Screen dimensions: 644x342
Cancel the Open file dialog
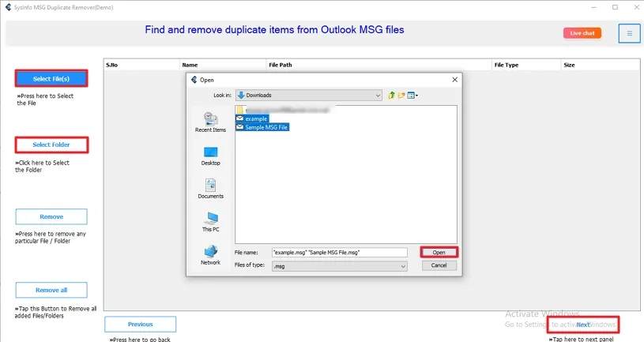pos(439,266)
